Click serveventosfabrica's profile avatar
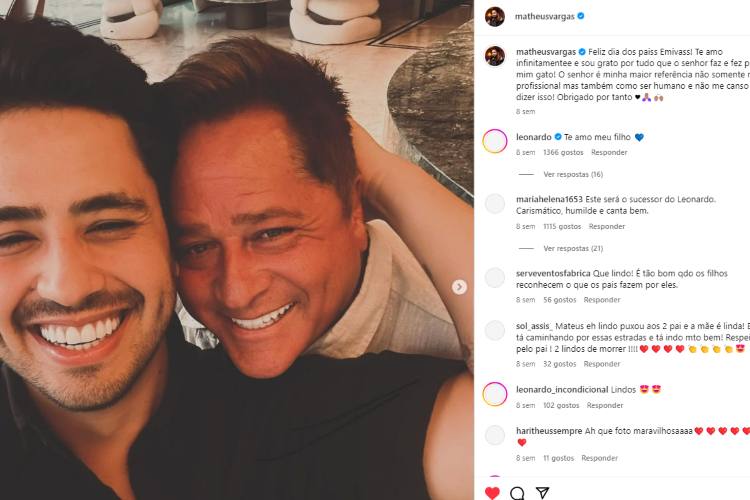Viewport: 750px width, 500px height. tap(495, 278)
